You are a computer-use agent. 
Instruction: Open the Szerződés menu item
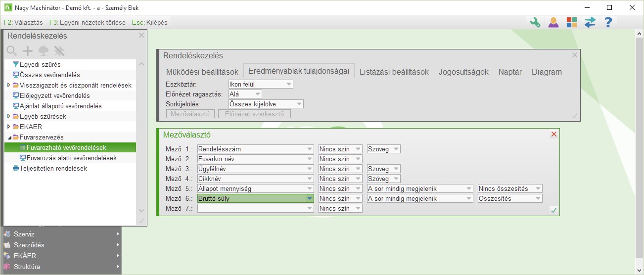[61, 245]
